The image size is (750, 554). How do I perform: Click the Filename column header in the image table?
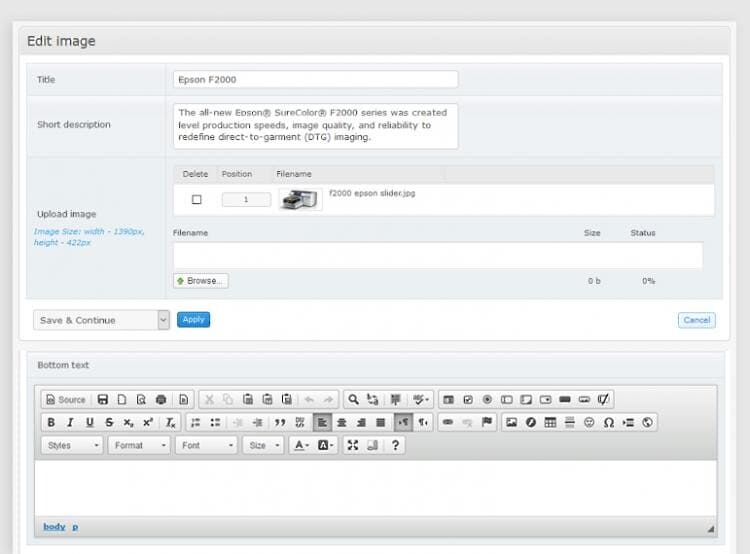point(294,174)
